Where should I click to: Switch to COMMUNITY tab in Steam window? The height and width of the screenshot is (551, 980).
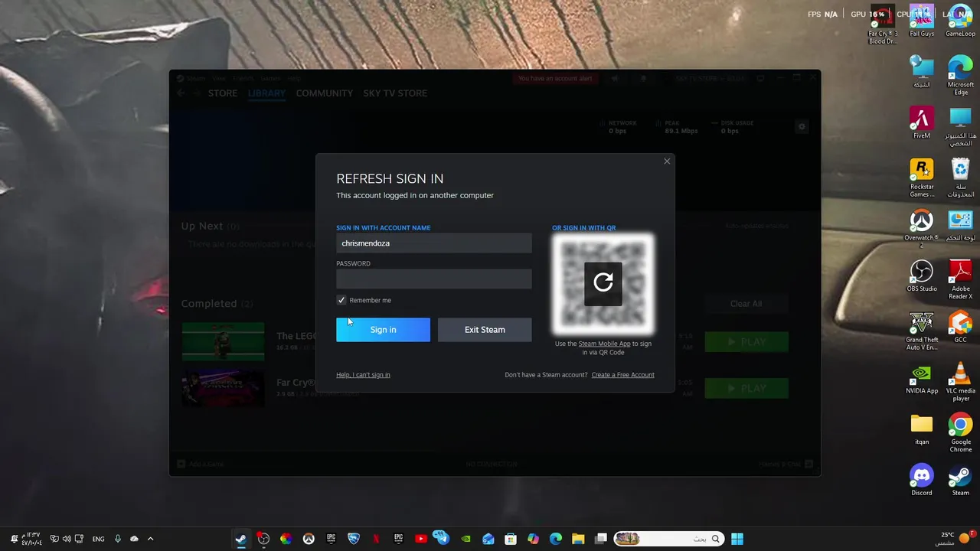[x=325, y=93]
